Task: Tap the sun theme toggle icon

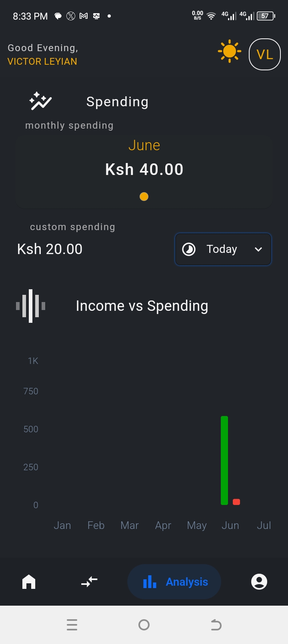Action: [x=229, y=51]
